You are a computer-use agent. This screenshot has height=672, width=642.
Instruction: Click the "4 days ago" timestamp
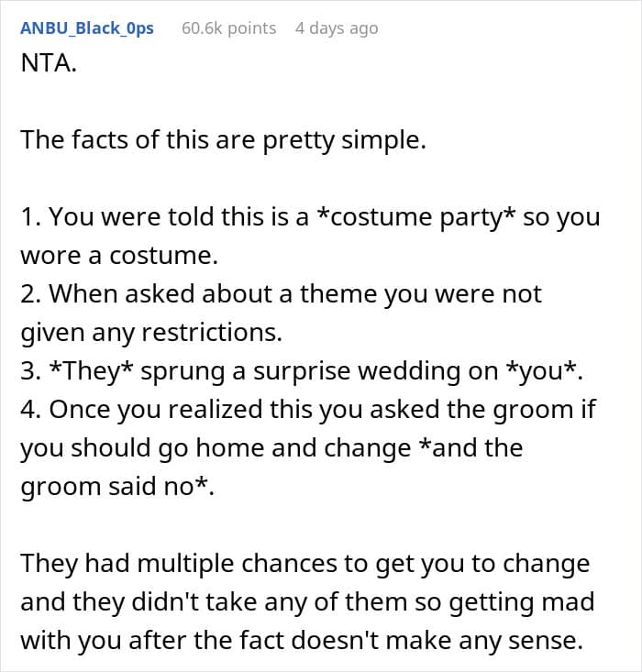(336, 28)
